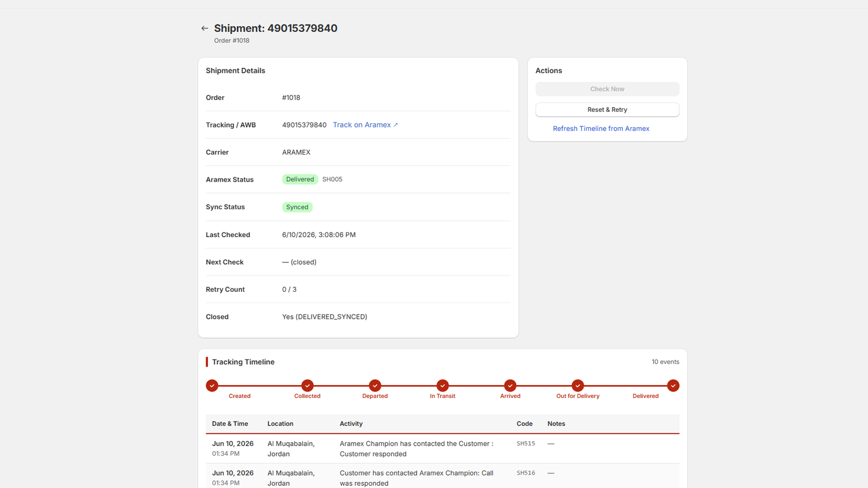This screenshot has height=488, width=868.
Task: Select the Created timeline step marker
Action: pos(212,386)
